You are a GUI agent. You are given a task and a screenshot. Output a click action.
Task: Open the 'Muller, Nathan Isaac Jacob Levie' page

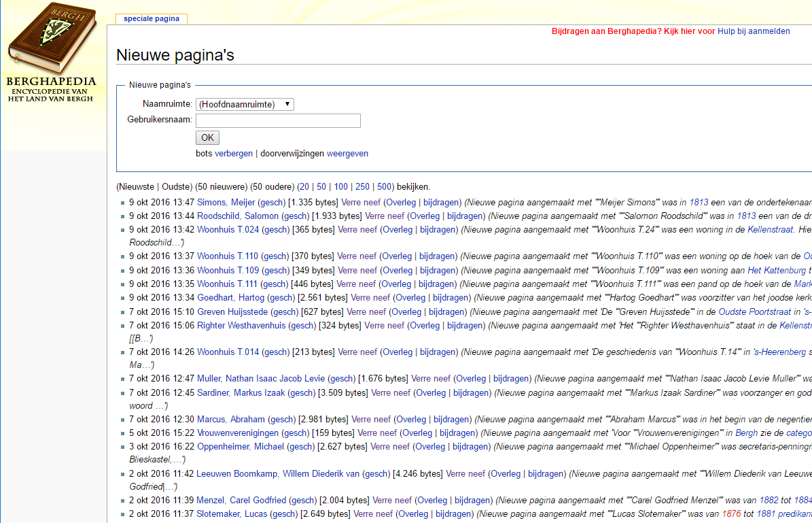[x=260, y=378]
